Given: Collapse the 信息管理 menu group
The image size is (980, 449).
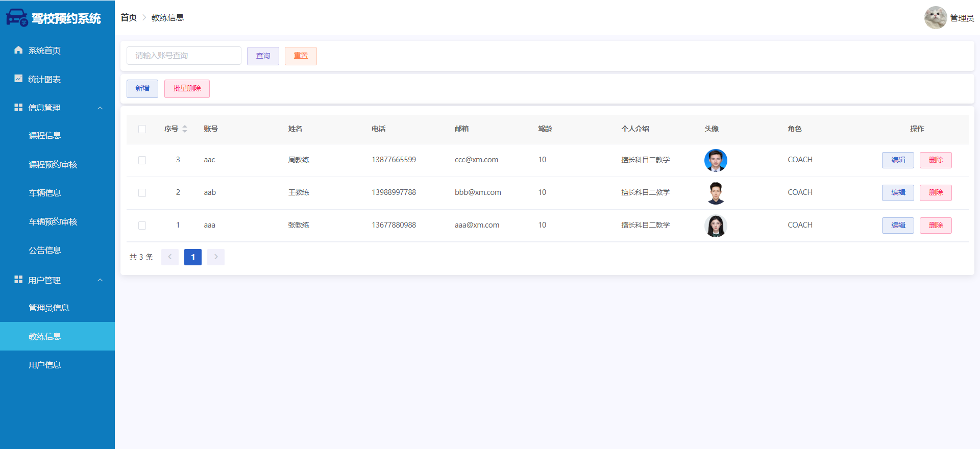Looking at the screenshot, I should (x=100, y=108).
